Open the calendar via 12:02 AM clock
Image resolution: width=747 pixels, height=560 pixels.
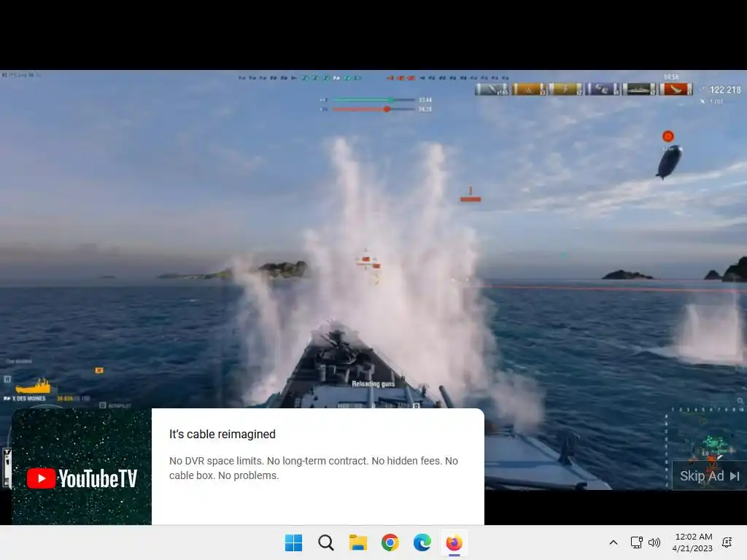pos(693,542)
